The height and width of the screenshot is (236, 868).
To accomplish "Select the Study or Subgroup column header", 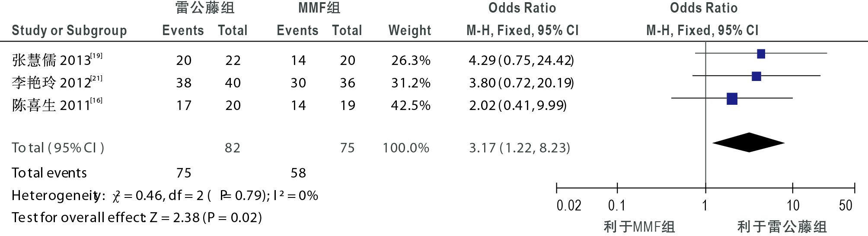I will pos(69,30).
